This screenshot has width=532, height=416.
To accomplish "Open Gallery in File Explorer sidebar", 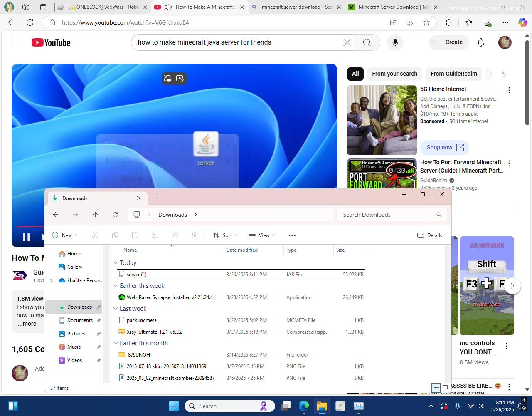I will (x=75, y=267).
